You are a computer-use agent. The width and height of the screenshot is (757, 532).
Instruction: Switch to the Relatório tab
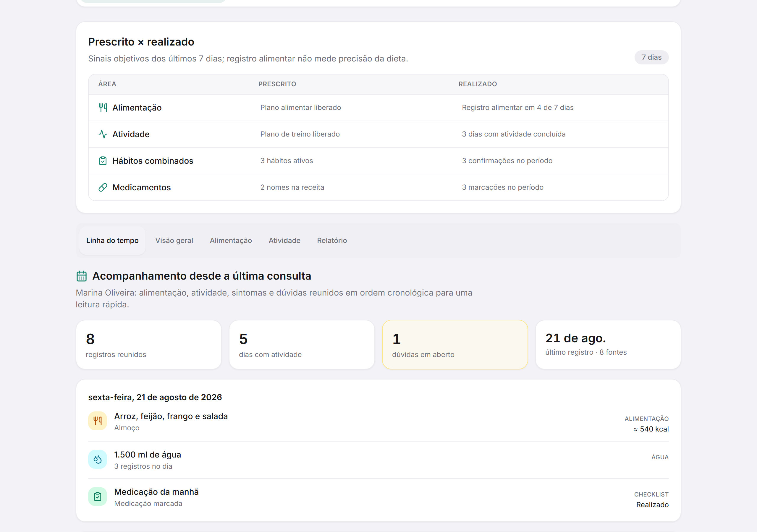[x=332, y=241]
